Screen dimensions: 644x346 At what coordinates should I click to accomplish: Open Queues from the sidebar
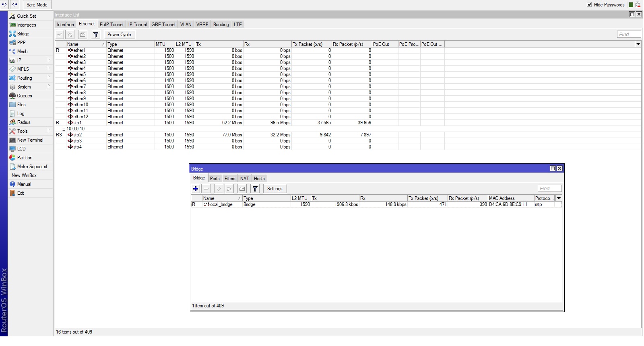pyautogui.click(x=24, y=96)
